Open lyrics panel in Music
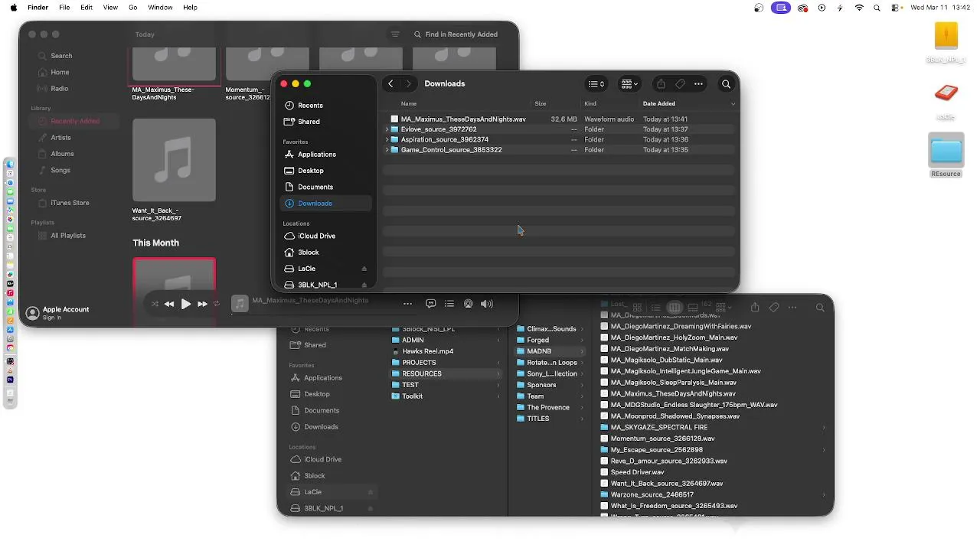The height and width of the screenshot is (551, 980). point(430,304)
